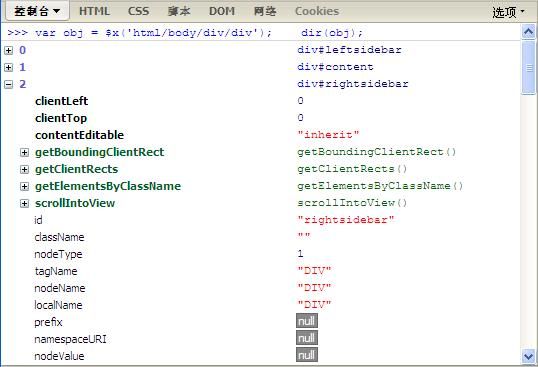This screenshot has width=538, height=367.
Task: Select the nodeType property name
Action: 58,254
